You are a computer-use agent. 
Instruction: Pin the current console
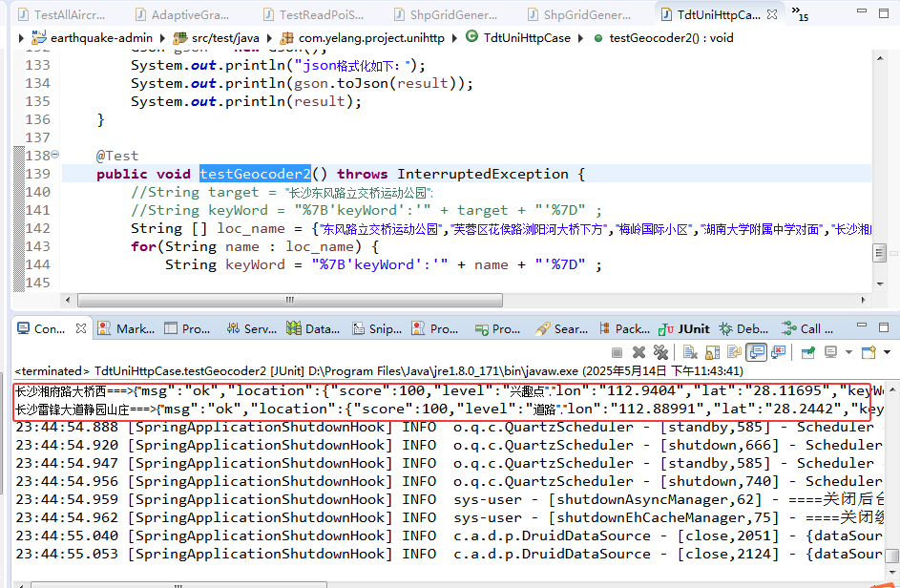[808, 352]
